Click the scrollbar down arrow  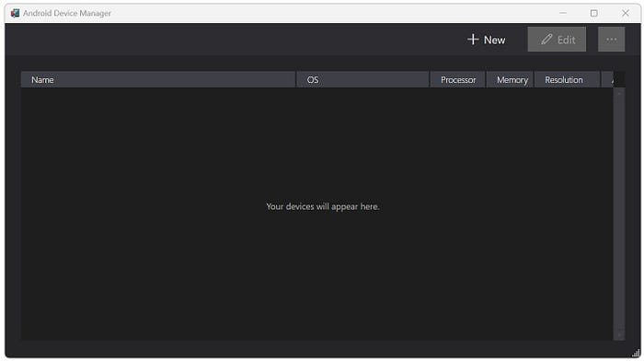tap(619, 334)
